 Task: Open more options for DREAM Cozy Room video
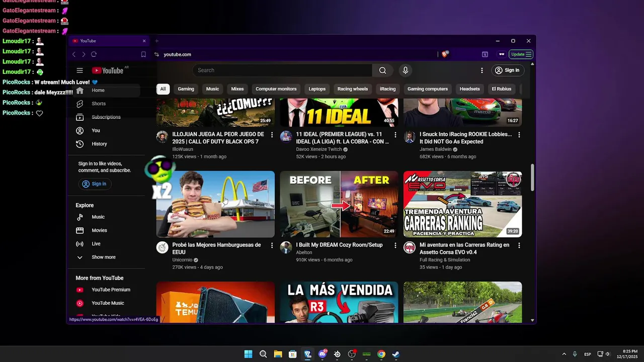[395, 245]
